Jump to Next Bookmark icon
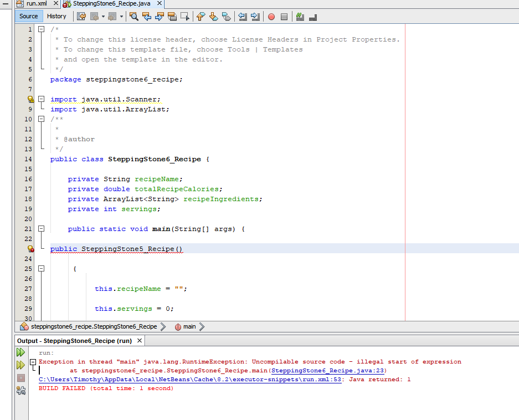 [x=213, y=16]
